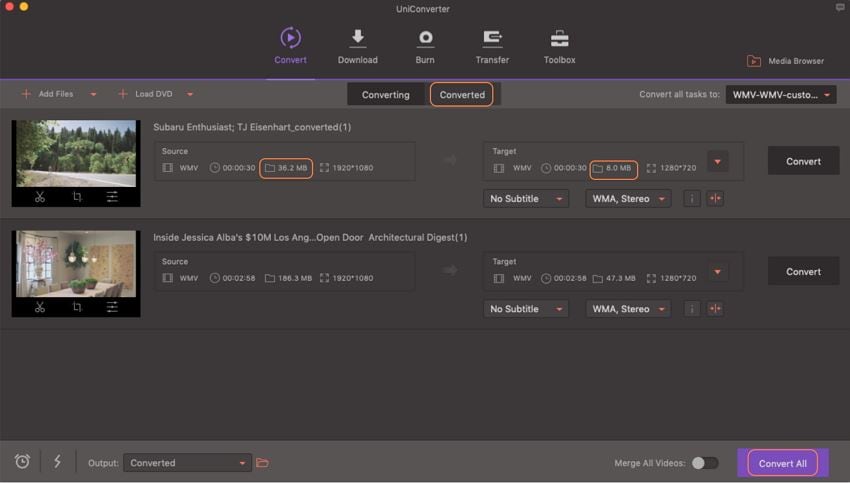
Task: Switch to the Converted tab
Action: [462, 95]
